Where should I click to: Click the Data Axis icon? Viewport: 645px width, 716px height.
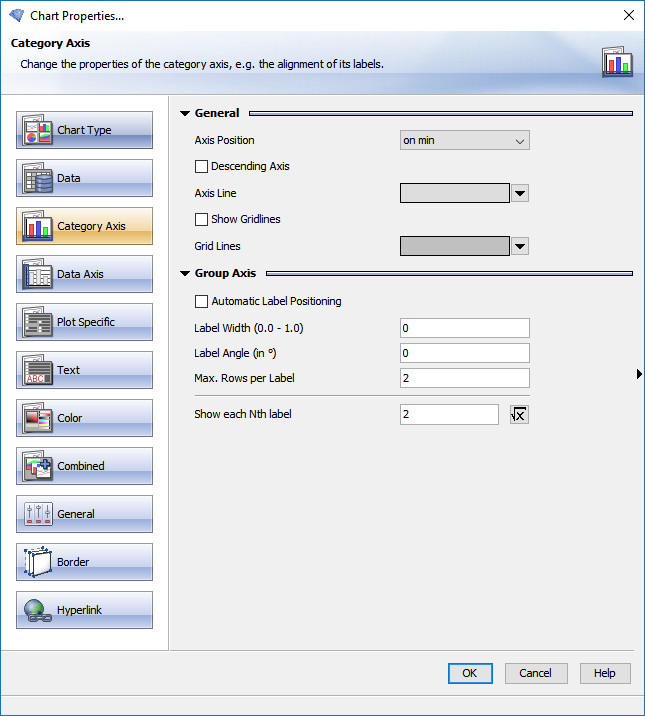38,275
